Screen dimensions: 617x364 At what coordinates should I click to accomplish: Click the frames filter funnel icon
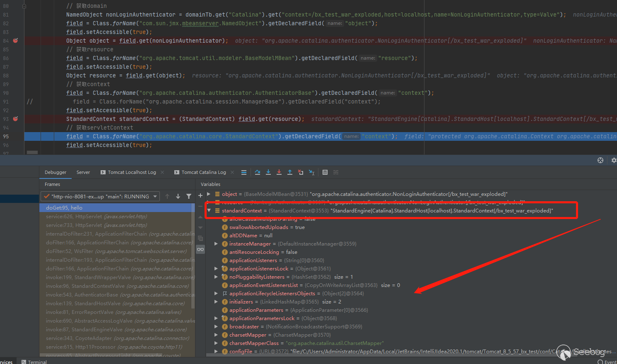(189, 196)
